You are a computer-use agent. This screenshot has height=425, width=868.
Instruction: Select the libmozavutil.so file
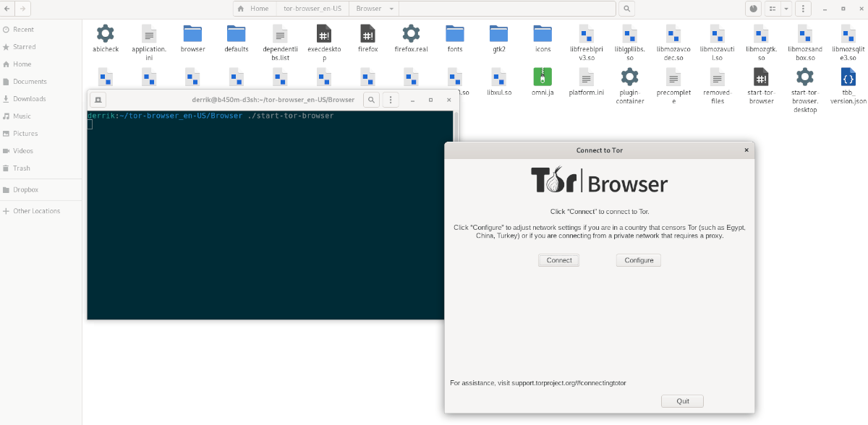[x=717, y=33]
